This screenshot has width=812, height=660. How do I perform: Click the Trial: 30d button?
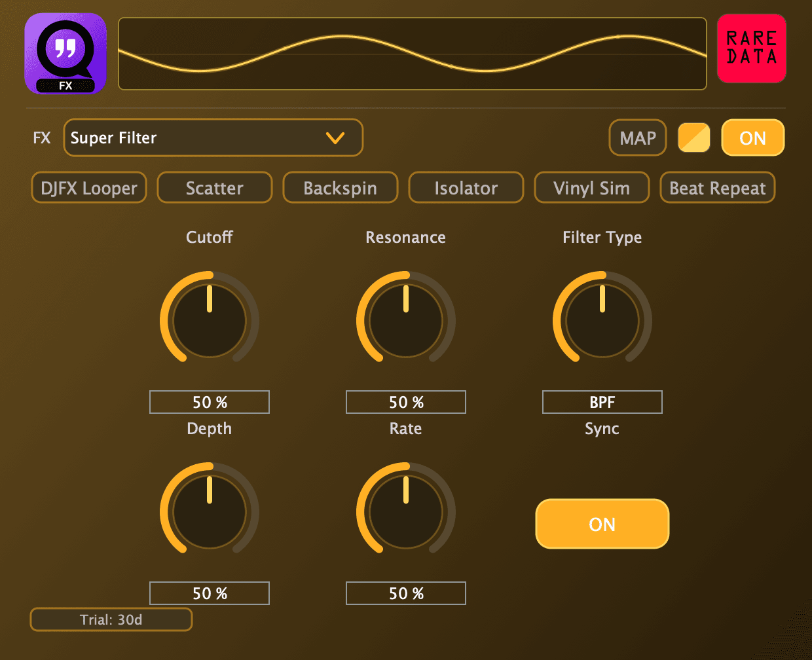pos(111,619)
